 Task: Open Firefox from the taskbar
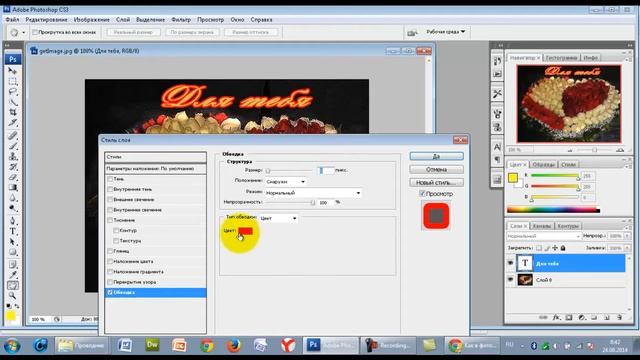tap(233, 345)
